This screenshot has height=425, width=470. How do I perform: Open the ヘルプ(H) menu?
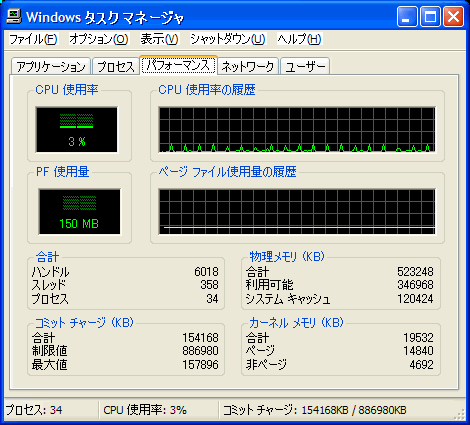pos(299,39)
